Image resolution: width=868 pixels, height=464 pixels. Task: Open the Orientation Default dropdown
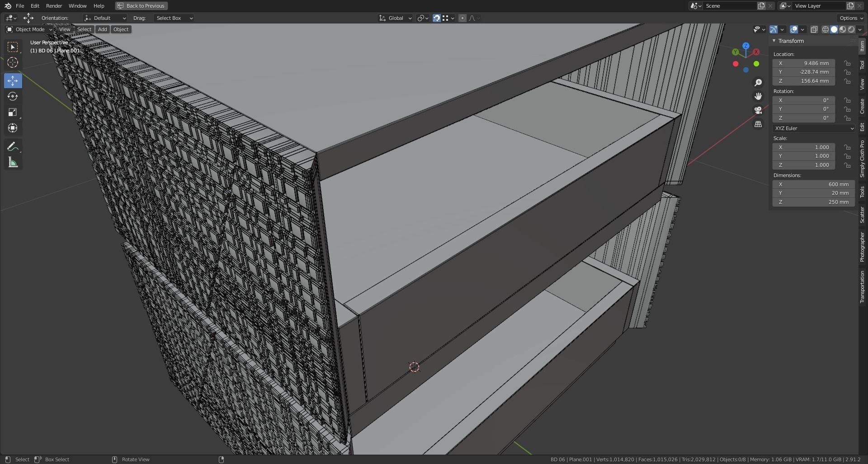(x=105, y=18)
